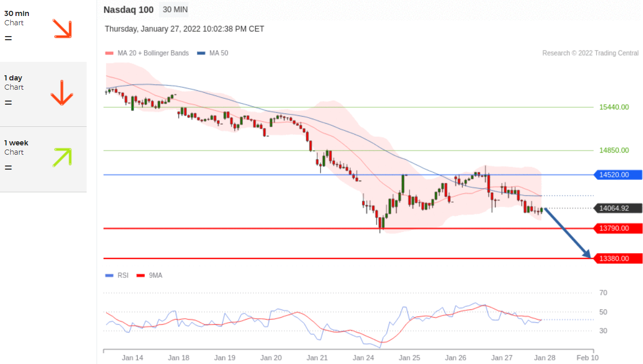Image resolution: width=643 pixels, height=364 pixels.
Task: Click the Jan 28 date axis label
Action: pyautogui.click(x=545, y=357)
